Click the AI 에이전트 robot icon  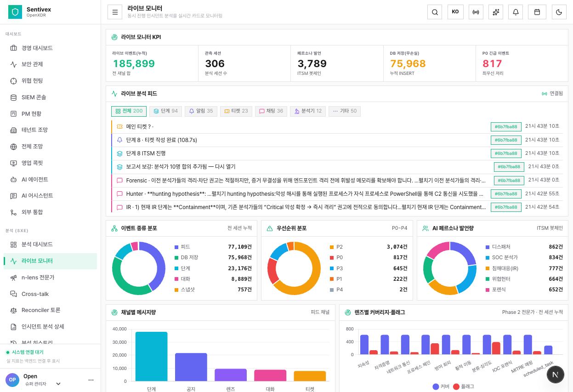point(13,179)
